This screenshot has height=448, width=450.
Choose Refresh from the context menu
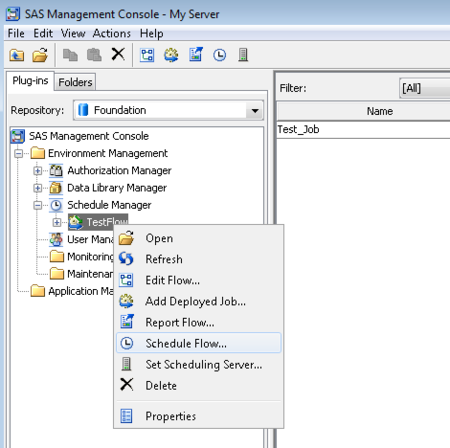(x=198, y=259)
